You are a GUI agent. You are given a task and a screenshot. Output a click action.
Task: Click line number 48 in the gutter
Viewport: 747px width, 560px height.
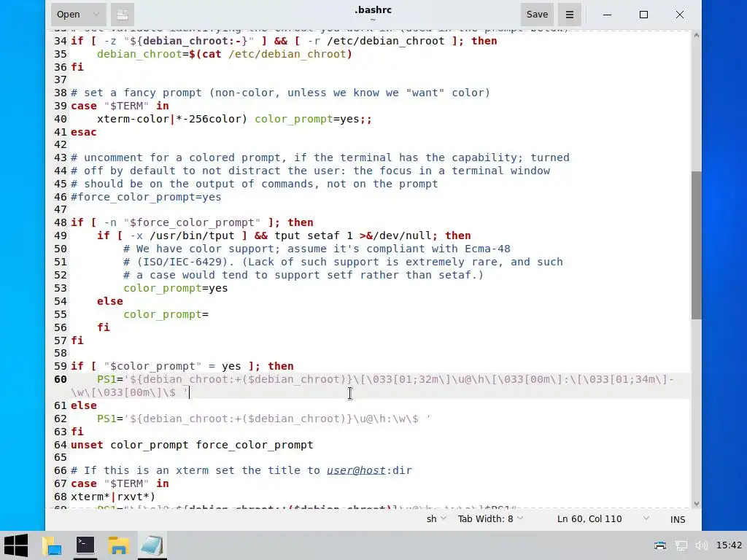[x=60, y=223]
